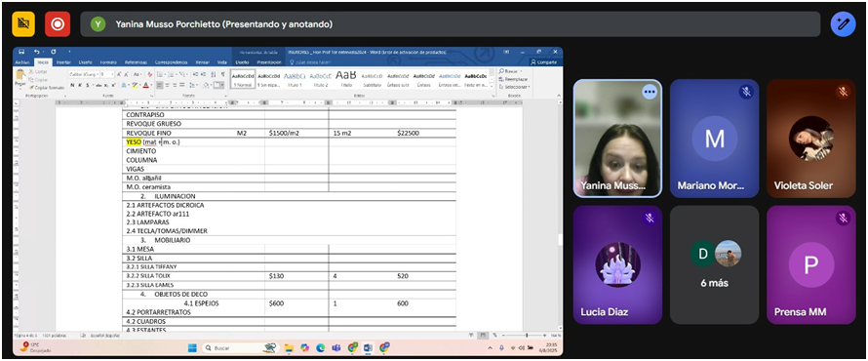Clear all formatting eraser icon
This screenshot has height=361, width=868.
(149, 74)
